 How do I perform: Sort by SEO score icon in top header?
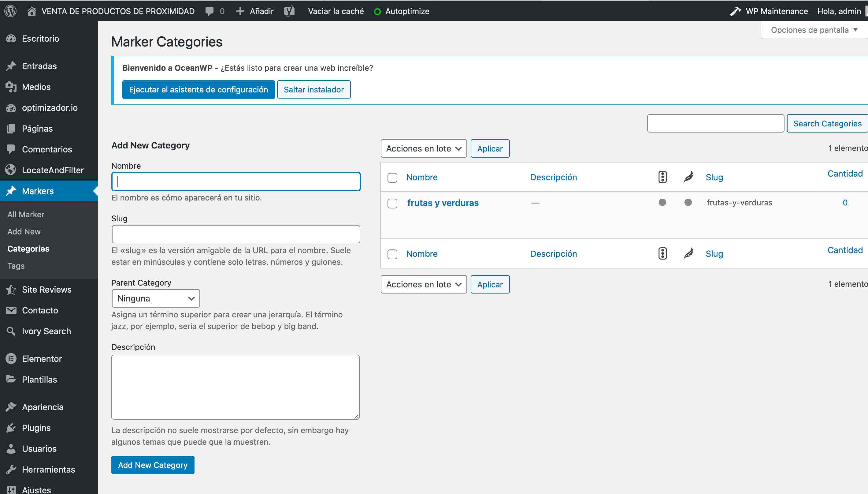(662, 177)
